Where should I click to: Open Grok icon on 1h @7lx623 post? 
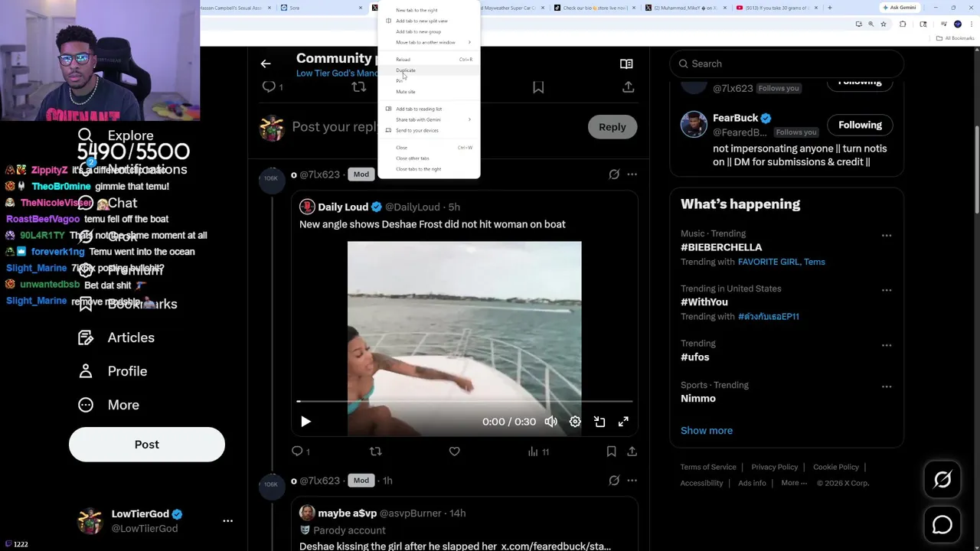coord(614,481)
